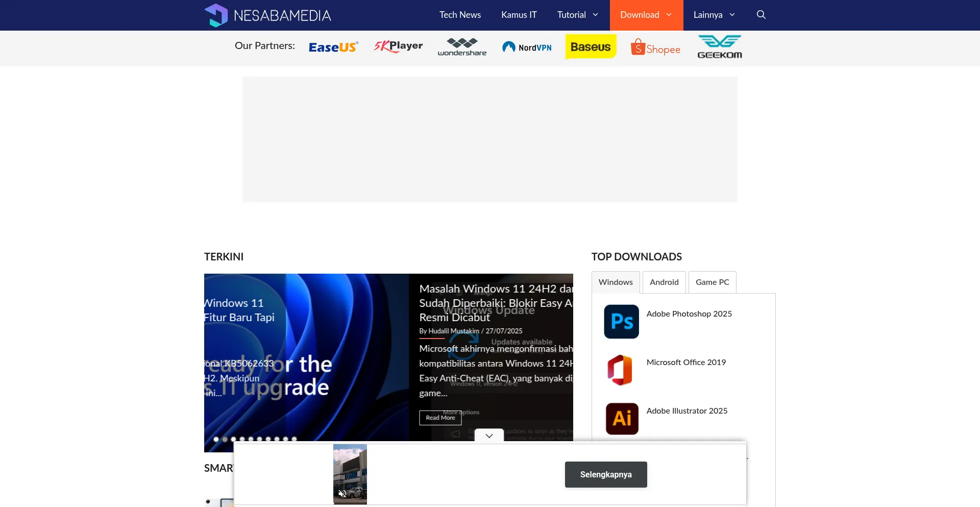This screenshot has width=980, height=507.
Task: Open the Shopee partner logo
Action: (655, 47)
